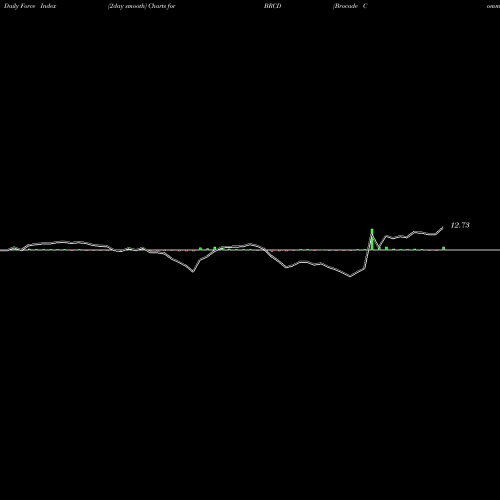Click the 12.73 value label

(x=460, y=225)
